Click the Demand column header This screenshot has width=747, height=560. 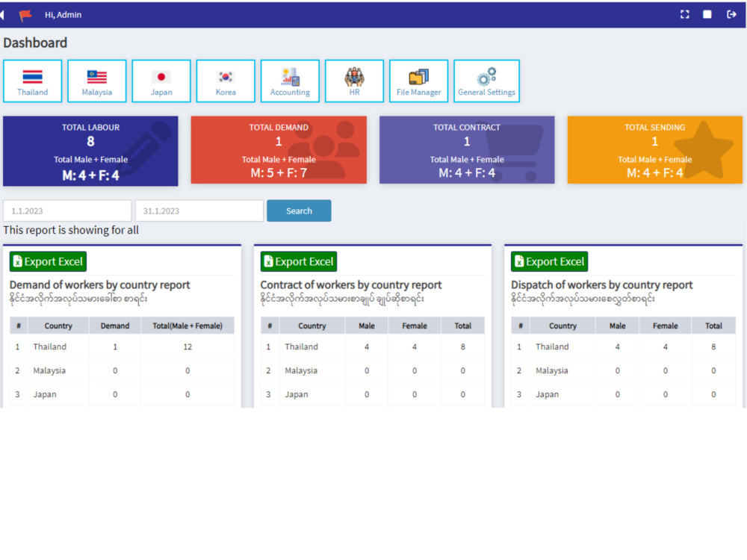[115, 326]
